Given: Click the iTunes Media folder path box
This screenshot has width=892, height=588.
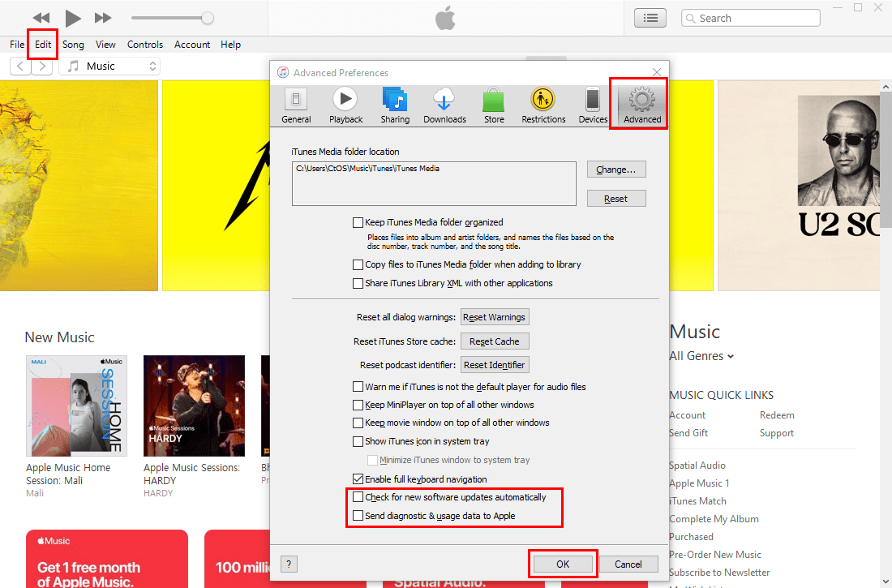Looking at the screenshot, I should pos(434,183).
